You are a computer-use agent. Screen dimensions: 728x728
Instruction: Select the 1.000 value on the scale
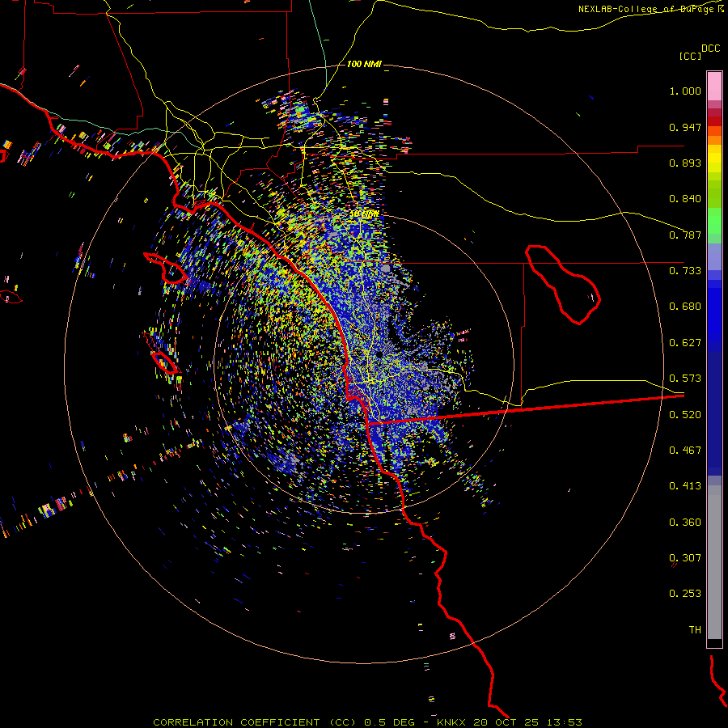click(685, 91)
